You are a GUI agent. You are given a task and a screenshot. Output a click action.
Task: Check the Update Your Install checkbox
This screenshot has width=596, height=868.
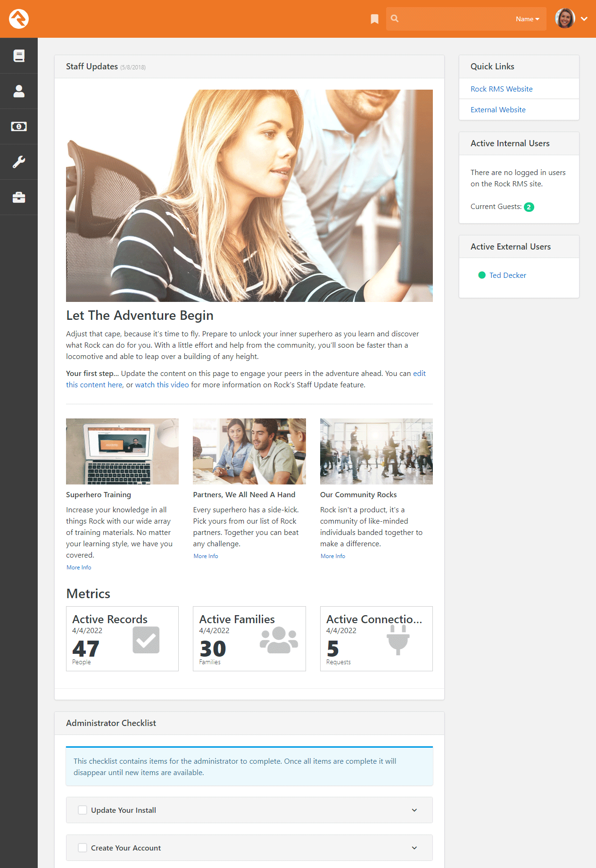coord(83,810)
